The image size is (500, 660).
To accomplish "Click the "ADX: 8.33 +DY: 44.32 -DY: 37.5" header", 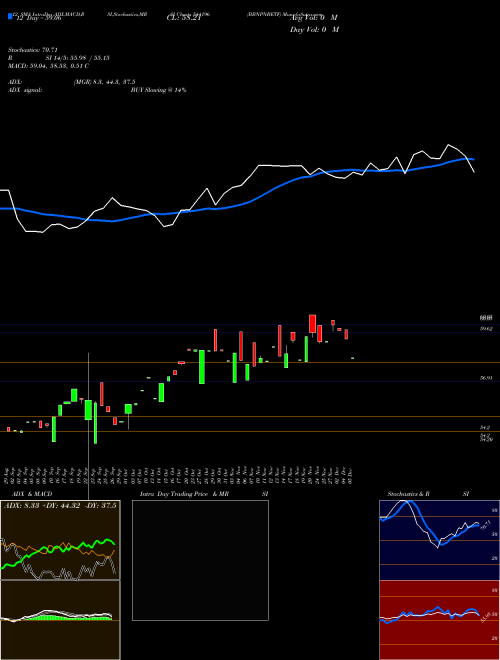I will click(60, 505).
